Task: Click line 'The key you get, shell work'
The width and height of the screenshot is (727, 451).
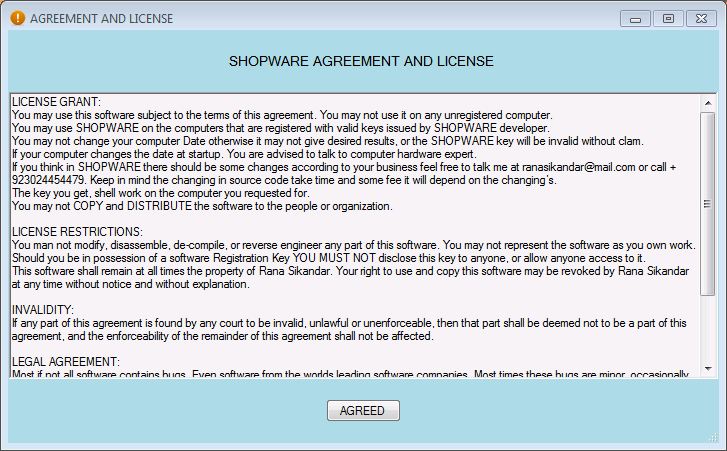Action: click(160, 193)
